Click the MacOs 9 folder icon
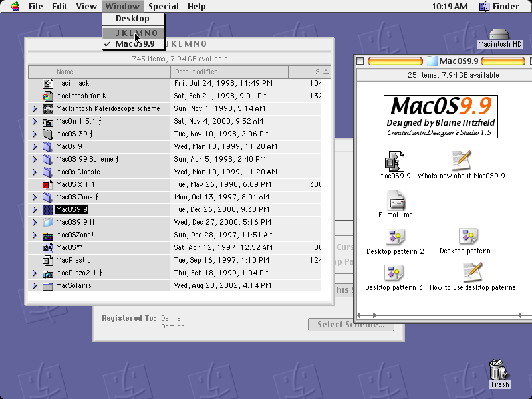This screenshot has height=399, width=532. coord(47,146)
